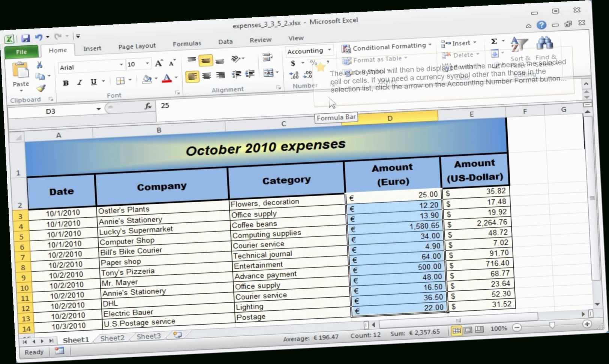Select column E header
Viewport: 609px width, 364px height.
pyautogui.click(x=472, y=114)
